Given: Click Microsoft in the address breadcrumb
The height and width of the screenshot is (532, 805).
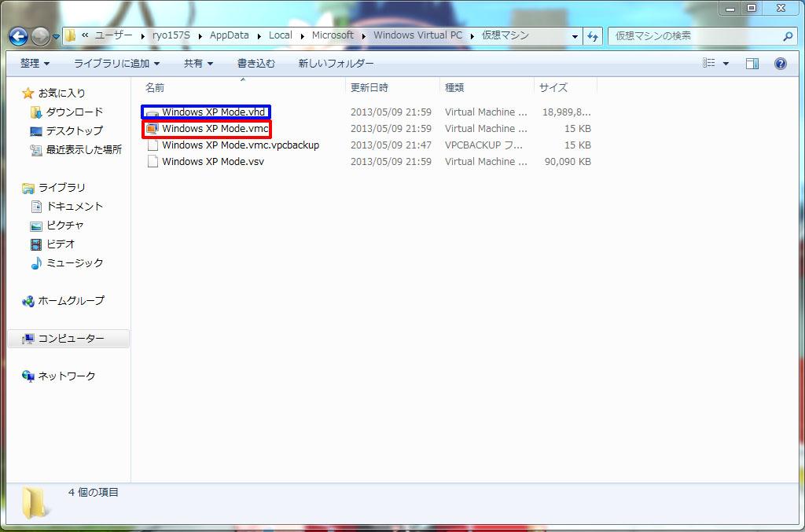Looking at the screenshot, I should pyautogui.click(x=333, y=35).
